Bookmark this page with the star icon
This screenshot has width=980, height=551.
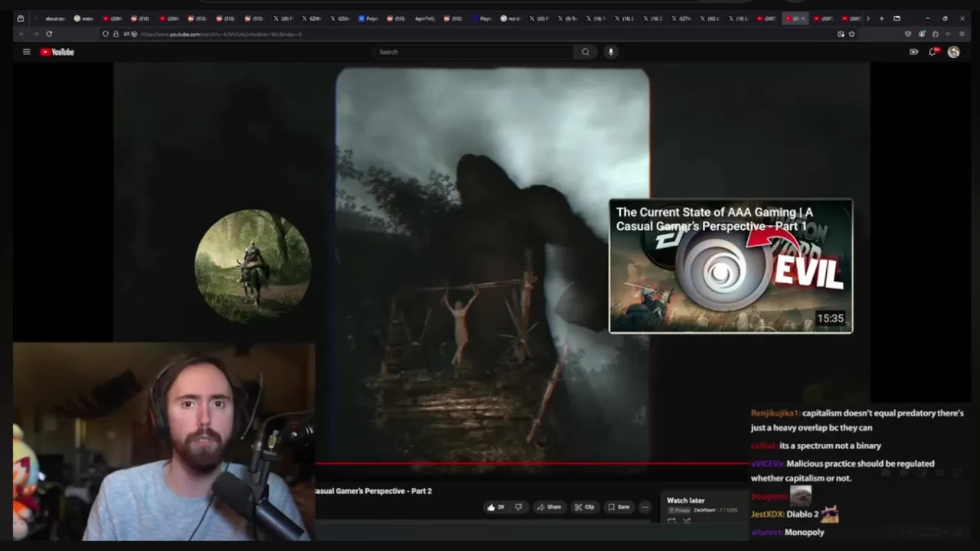coord(851,34)
